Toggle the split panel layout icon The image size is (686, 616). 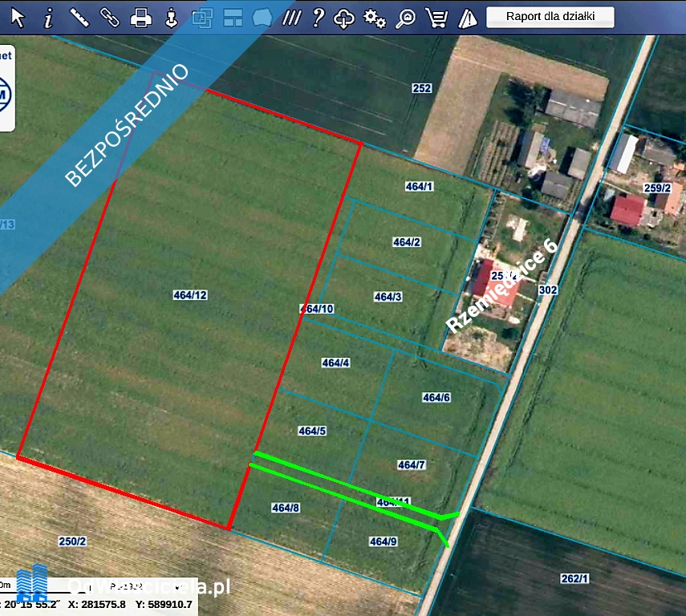[233, 17]
